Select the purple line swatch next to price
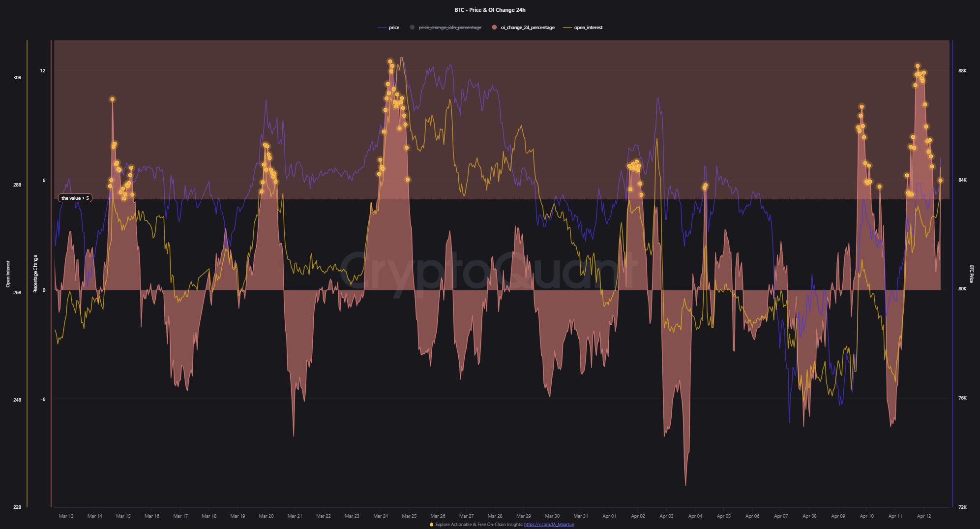The height and width of the screenshot is (529, 980). coord(380,28)
